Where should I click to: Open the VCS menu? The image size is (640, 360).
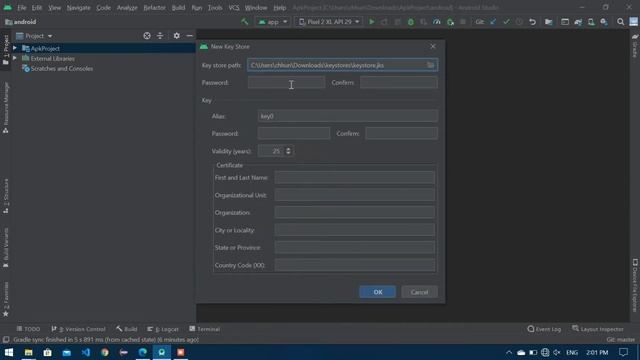point(234,7)
